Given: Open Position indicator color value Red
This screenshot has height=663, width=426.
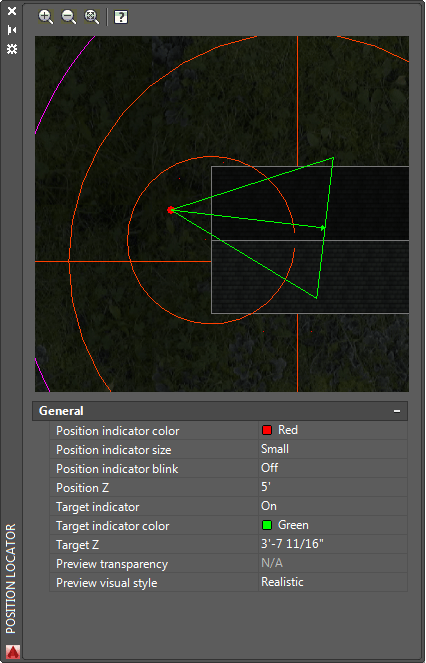Looking at the screenshot, I should (333, 430).
